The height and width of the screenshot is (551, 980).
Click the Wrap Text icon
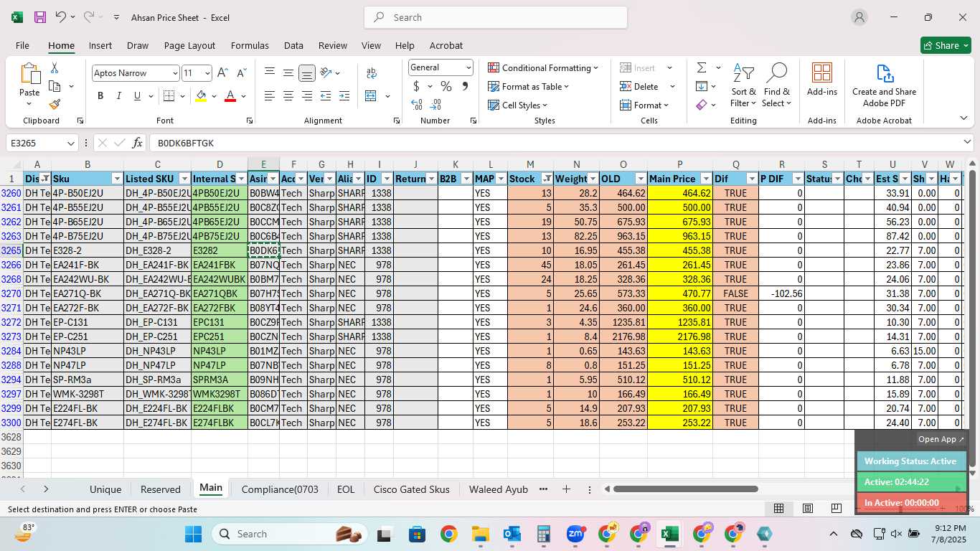click(372, 73)
